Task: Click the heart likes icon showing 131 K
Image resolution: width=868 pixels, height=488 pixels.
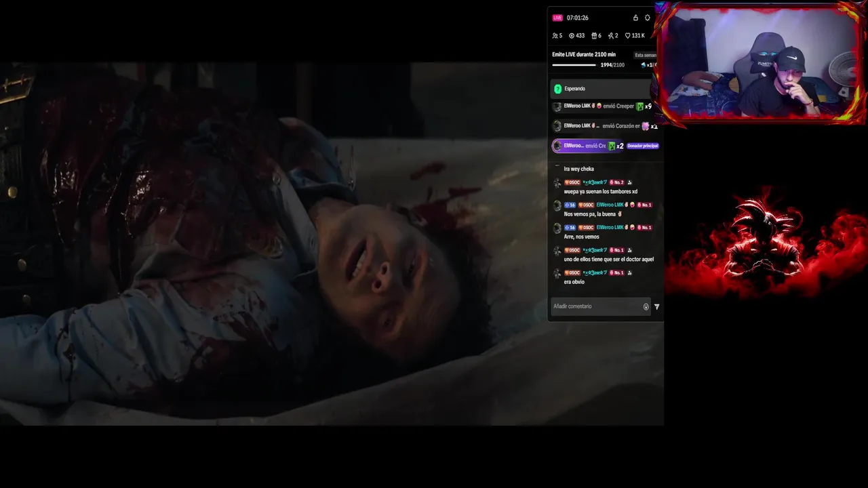Action: point(628,36)
